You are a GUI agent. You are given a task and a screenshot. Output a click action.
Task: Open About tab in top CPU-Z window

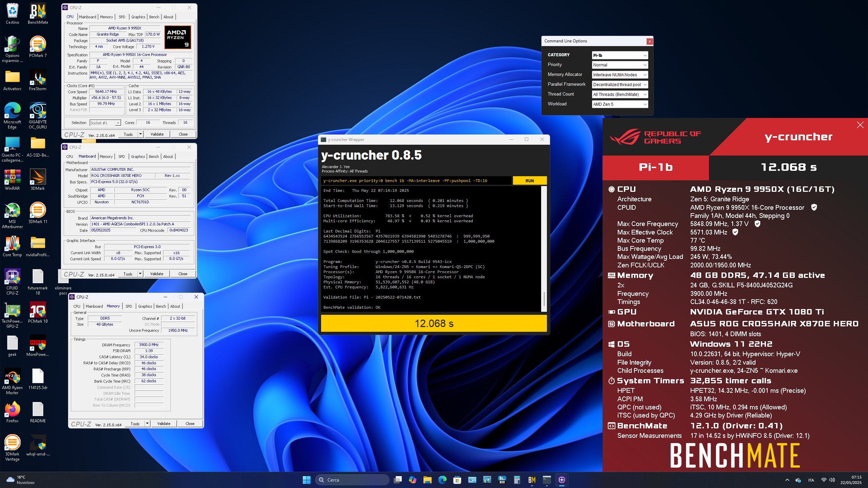coord(169,17)
